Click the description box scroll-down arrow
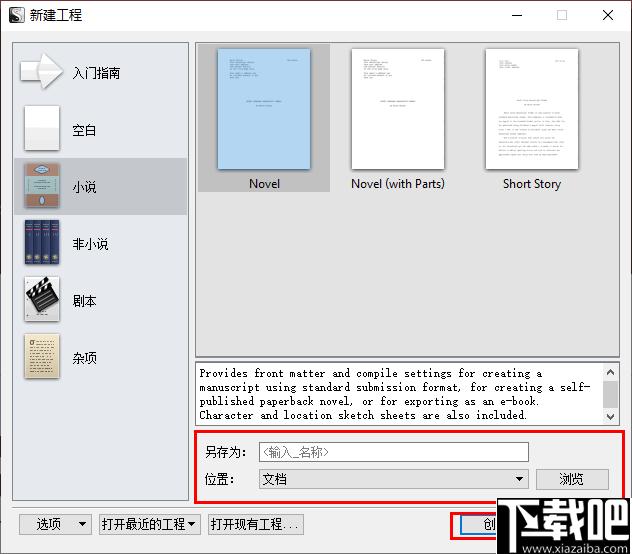Viewport: 632px width, 554px height. click(x=610, y=417)
